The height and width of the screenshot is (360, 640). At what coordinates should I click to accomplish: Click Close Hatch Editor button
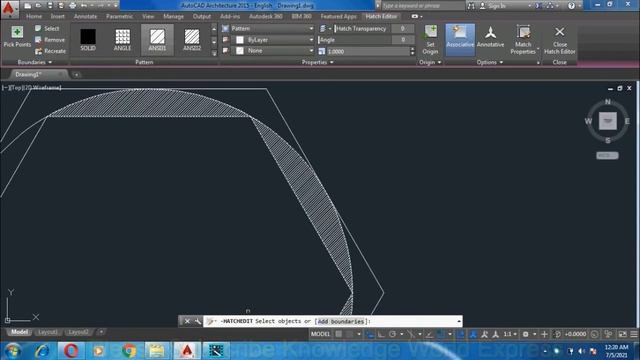click(x=560, y=40)
